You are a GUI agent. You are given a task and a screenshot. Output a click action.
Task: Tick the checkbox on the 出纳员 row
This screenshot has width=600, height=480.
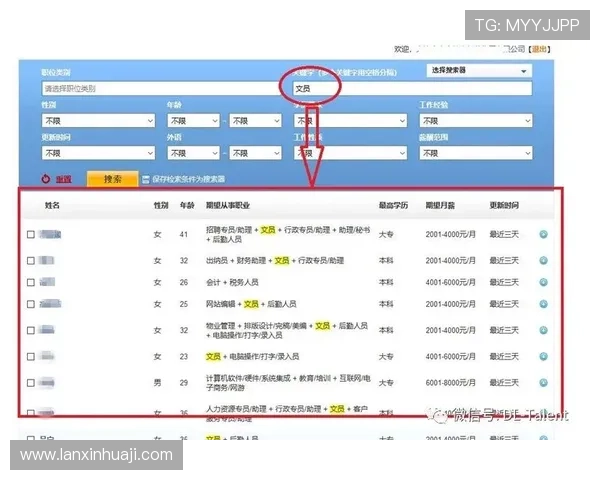coord(31,260)
